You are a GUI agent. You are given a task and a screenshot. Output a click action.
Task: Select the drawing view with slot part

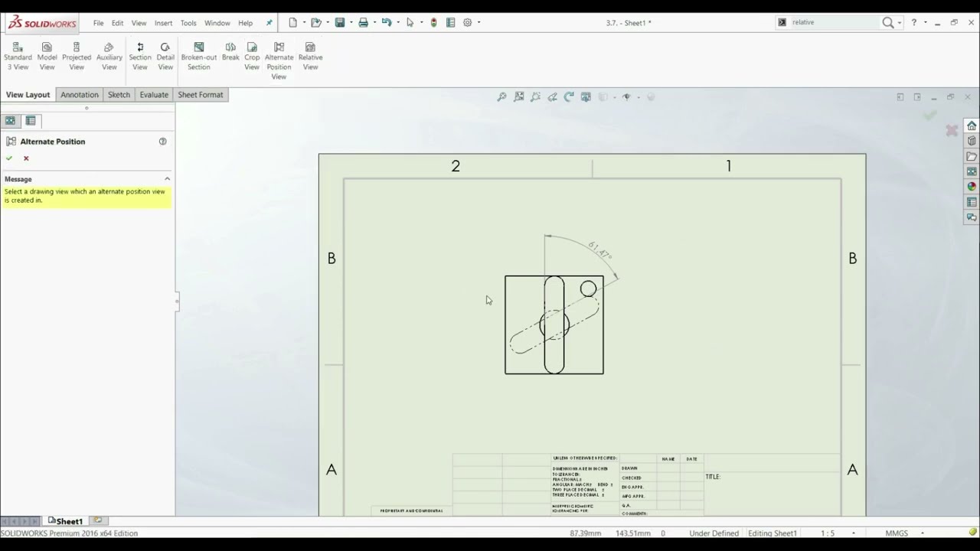point(554,324)
